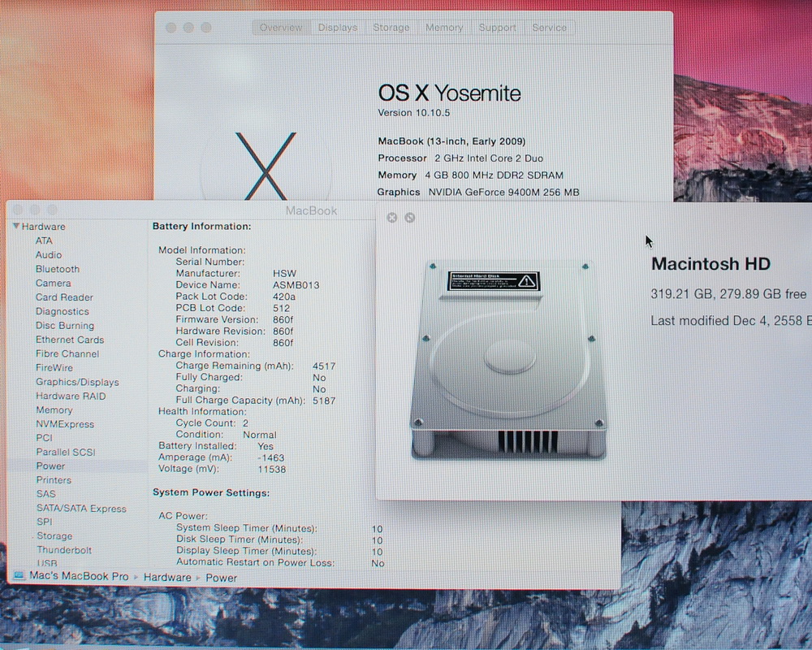
Task: Click MacBook (13-inch, Early 2009) text
Action: 451,141
